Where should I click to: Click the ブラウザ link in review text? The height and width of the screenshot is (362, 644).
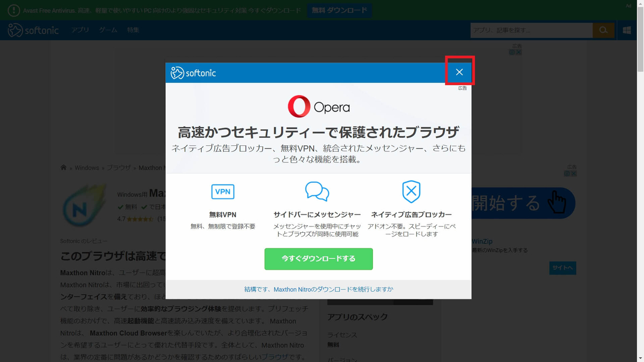pos(274,357)
